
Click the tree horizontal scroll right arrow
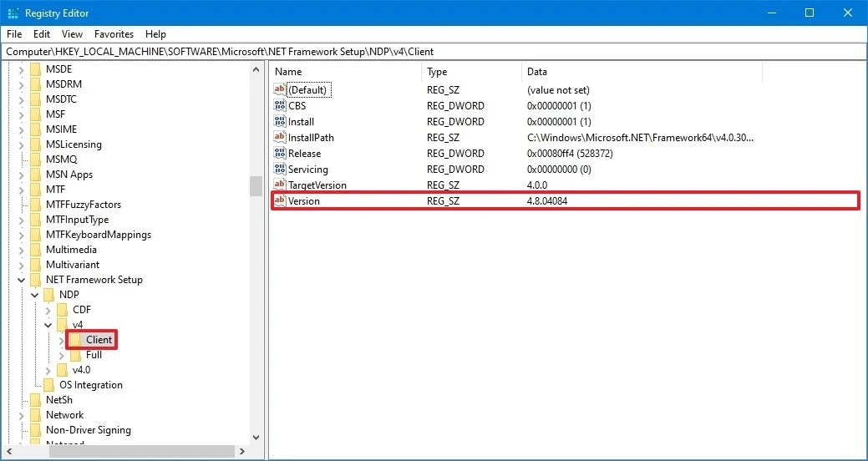(242, 451)
